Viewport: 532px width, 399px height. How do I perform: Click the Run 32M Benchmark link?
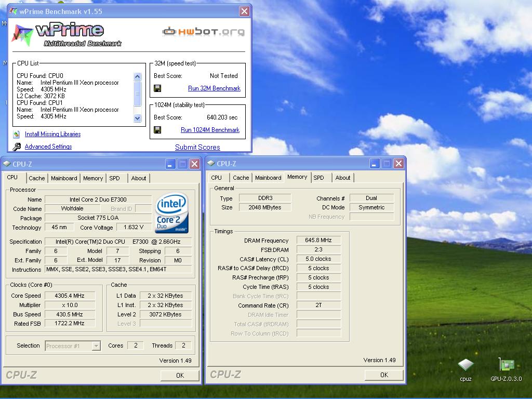[214, 88]
